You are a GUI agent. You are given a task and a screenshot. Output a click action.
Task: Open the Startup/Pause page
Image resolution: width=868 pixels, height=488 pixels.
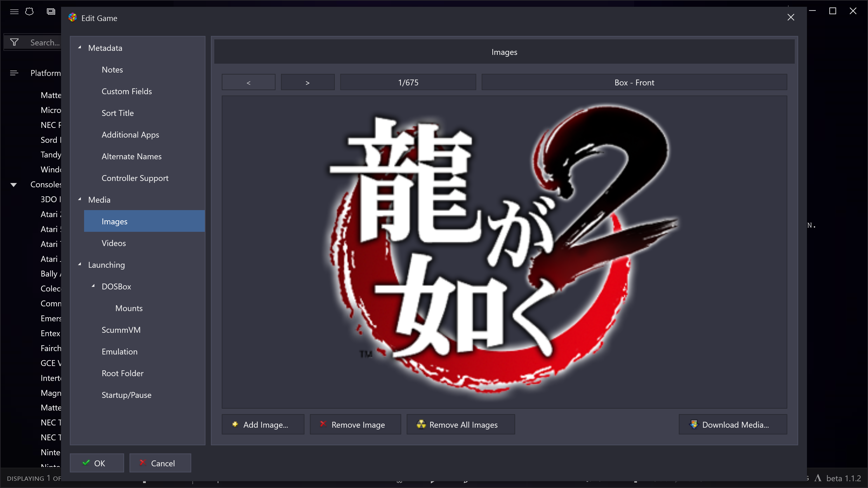point(126,395)
